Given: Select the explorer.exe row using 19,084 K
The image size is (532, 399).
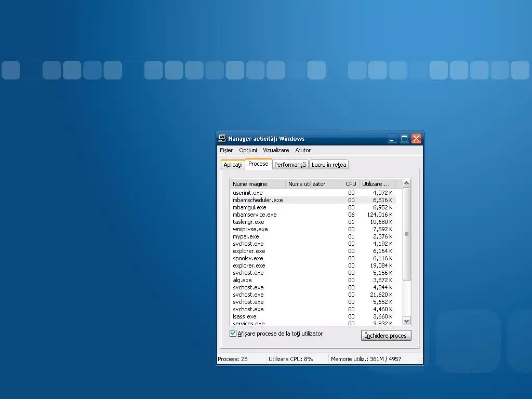Looking at the screenshot, I should (x=312, y=265).
